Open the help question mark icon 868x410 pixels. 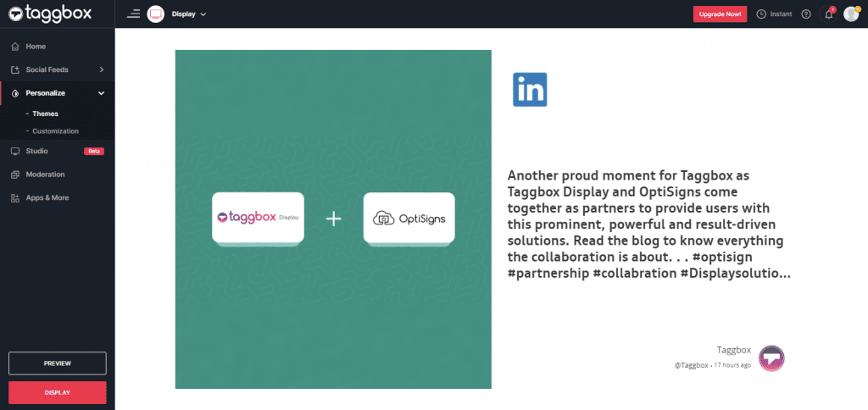coord(805,14)
